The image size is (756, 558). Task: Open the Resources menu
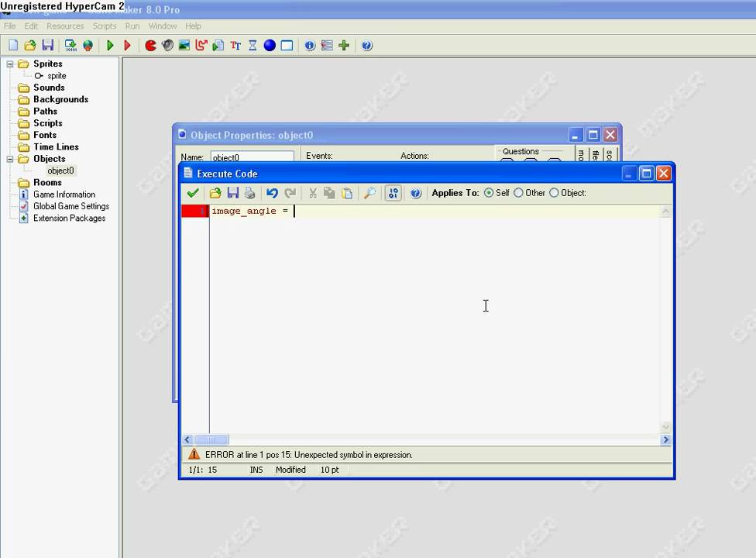pos(65,26)
